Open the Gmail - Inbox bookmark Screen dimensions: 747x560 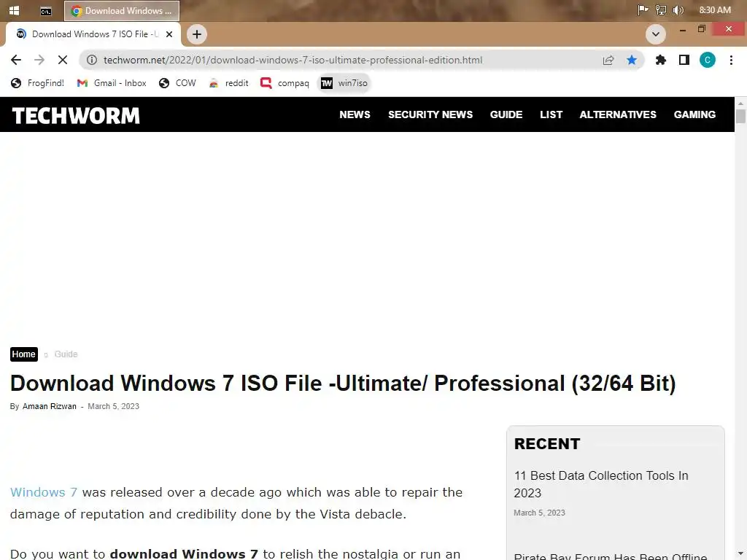[112, 83]
